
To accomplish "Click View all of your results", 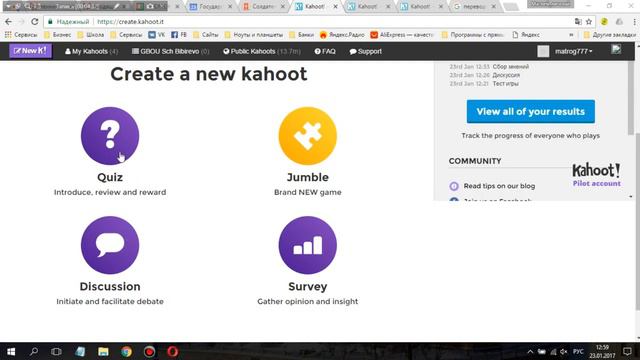I will [531, 111].
